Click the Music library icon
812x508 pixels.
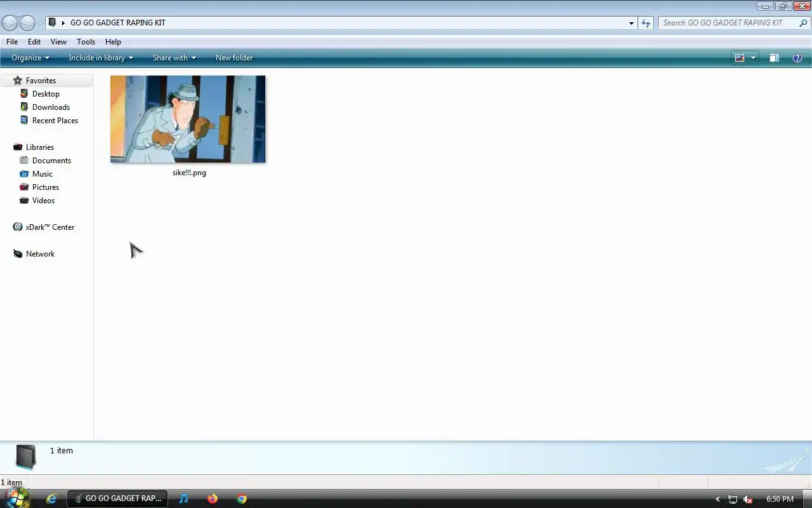[24, 173]
